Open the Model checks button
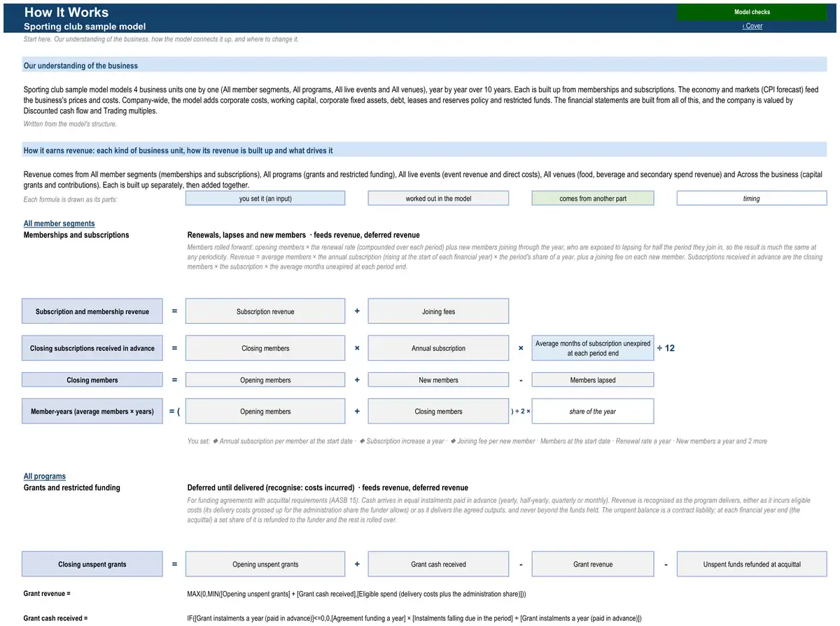 [752, 12]
